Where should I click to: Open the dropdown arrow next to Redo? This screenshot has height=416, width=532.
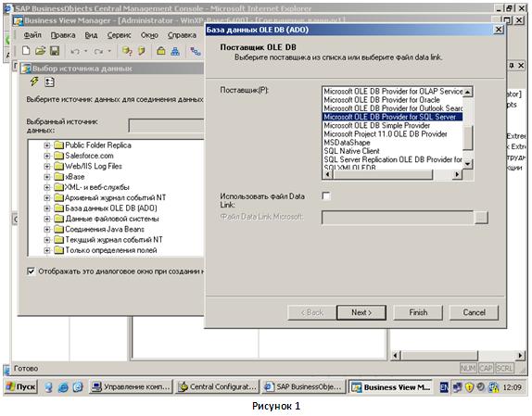point(109,51)
